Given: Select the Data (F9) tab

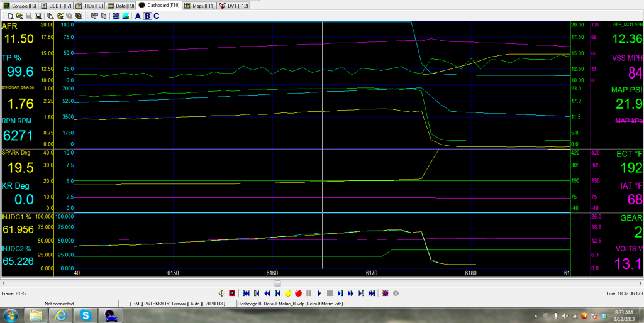Looking at the screenshot, I should (121, 6).
